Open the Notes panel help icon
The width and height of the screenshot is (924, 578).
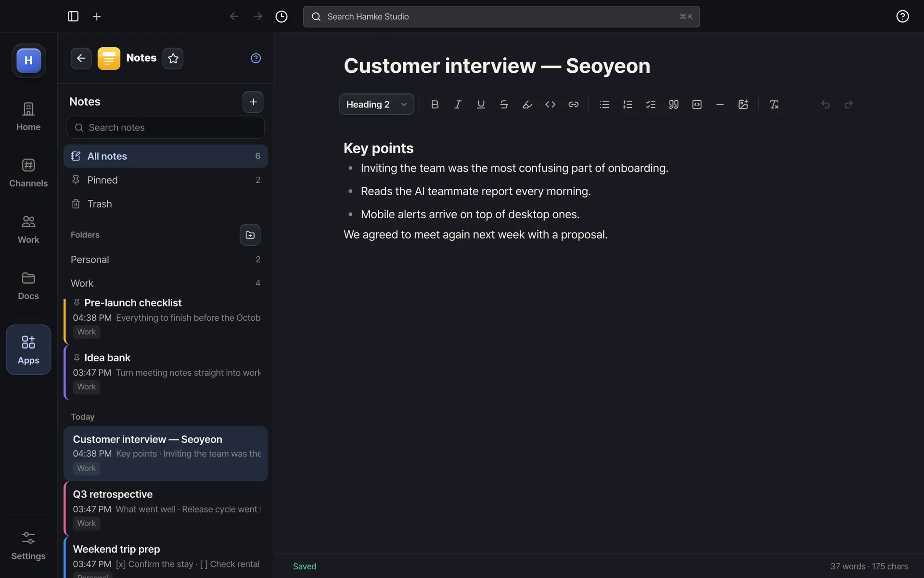click(256, 58)
